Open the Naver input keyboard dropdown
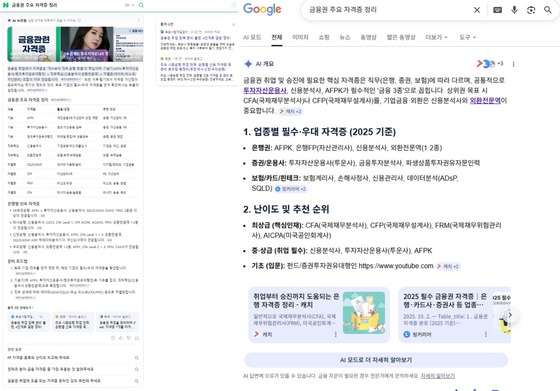The height and width of the screenshot is (391, 560). (129, 5)
